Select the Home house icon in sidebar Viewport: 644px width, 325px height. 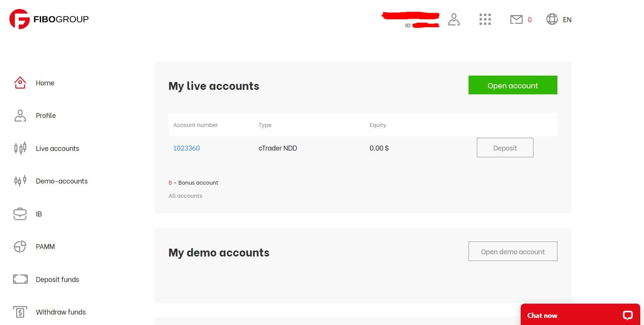pos(20,83)
